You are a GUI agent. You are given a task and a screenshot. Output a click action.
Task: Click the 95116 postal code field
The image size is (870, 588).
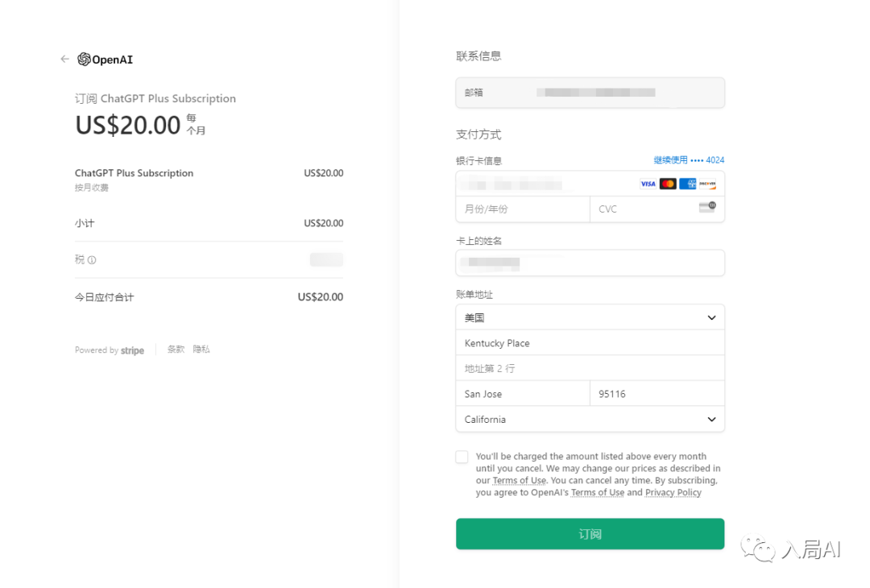657,394
